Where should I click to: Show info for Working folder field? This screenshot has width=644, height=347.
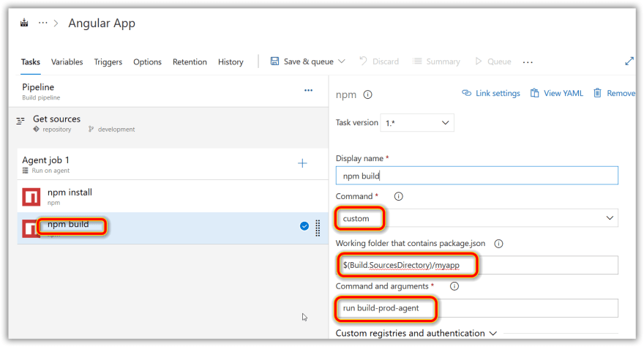498,244
